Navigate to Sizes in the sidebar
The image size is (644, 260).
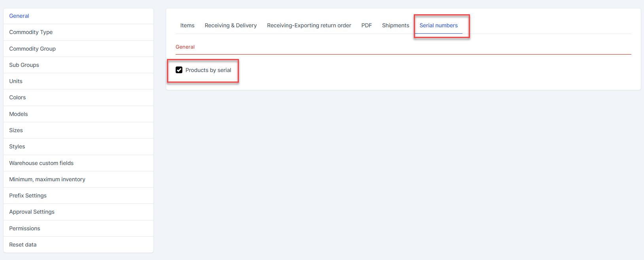click(16, 130)
